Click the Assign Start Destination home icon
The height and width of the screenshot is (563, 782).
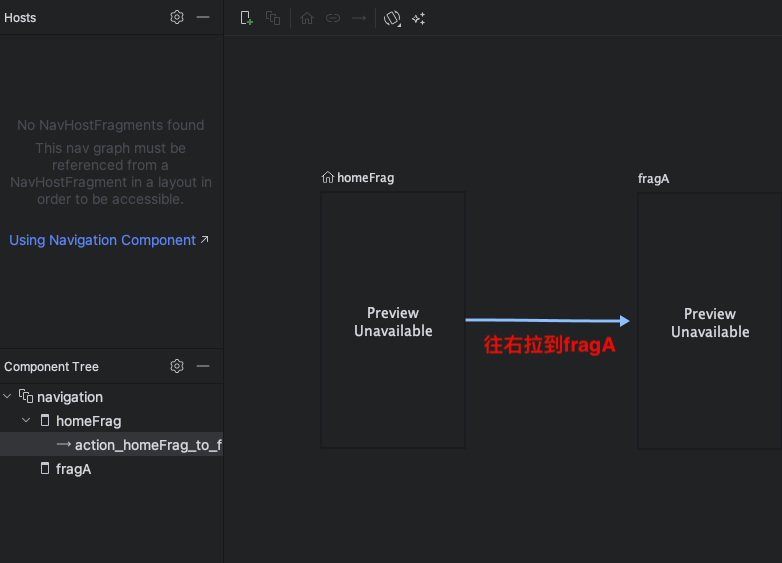point(307,18)
